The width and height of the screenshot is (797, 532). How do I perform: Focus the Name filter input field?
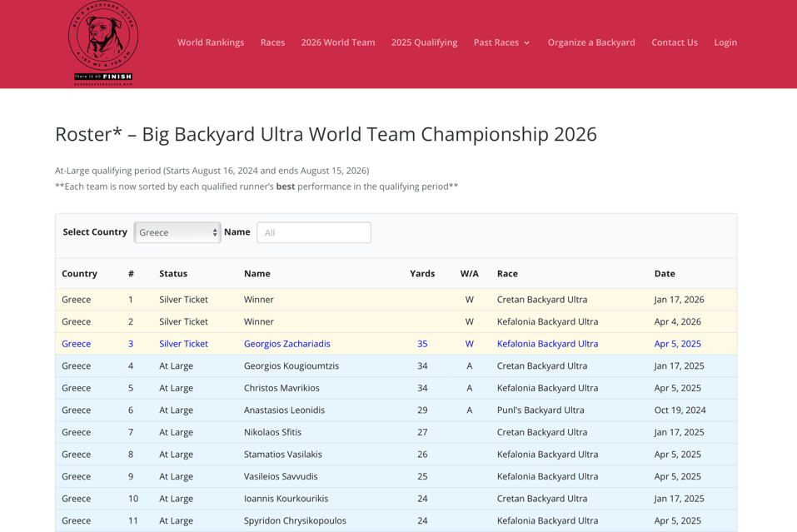click(x=314, y=232)
